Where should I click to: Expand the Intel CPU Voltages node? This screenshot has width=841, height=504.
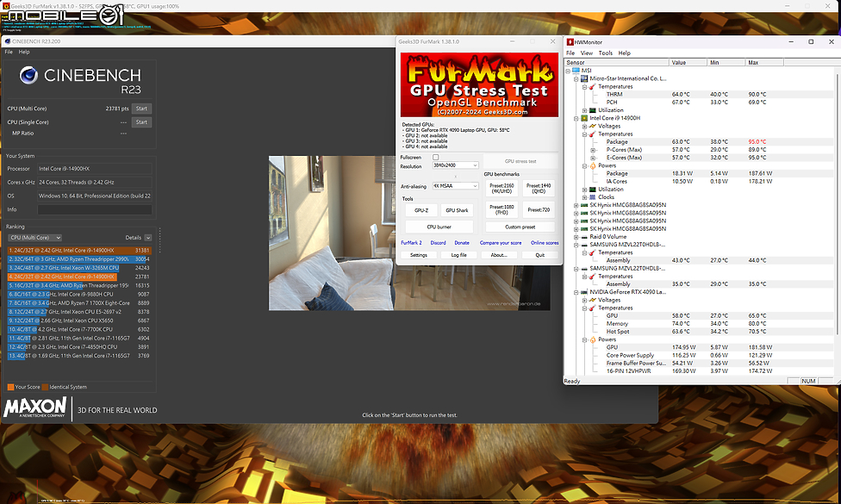(584, 127)
